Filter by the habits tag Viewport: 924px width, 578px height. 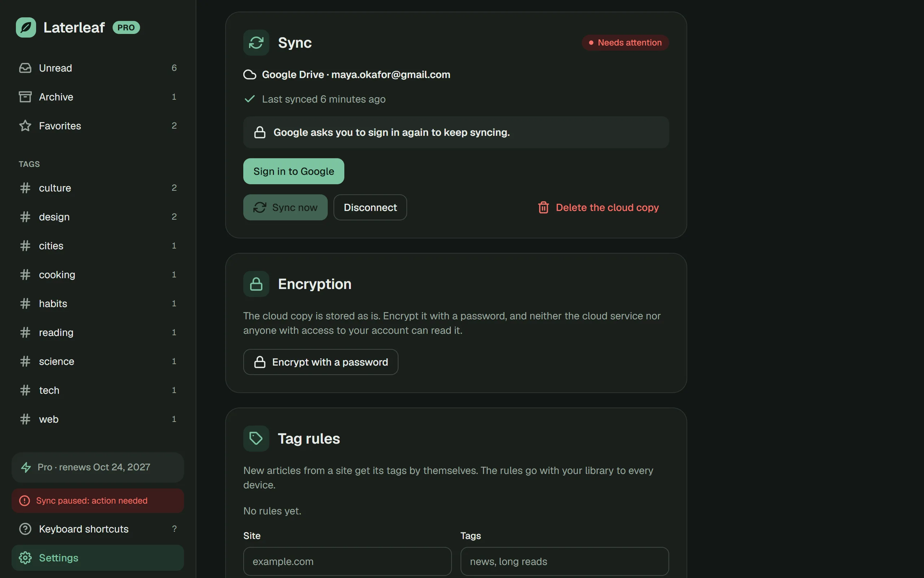tap(98, 303)
